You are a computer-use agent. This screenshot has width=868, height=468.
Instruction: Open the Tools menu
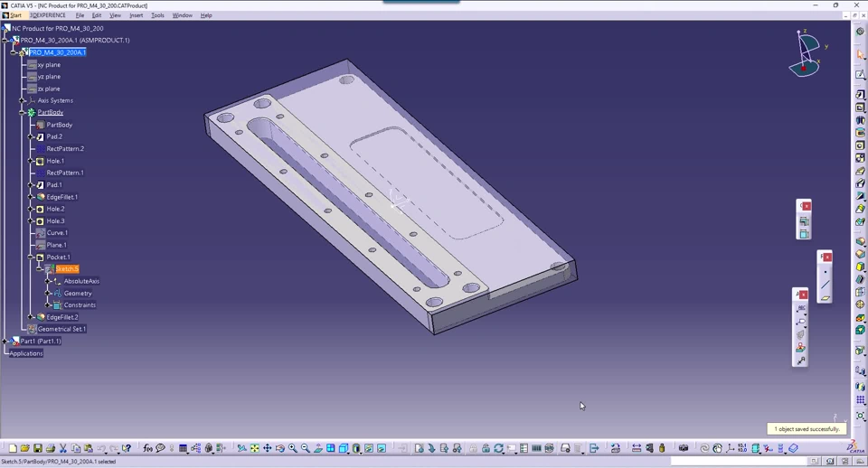click(x=157, y=15)
